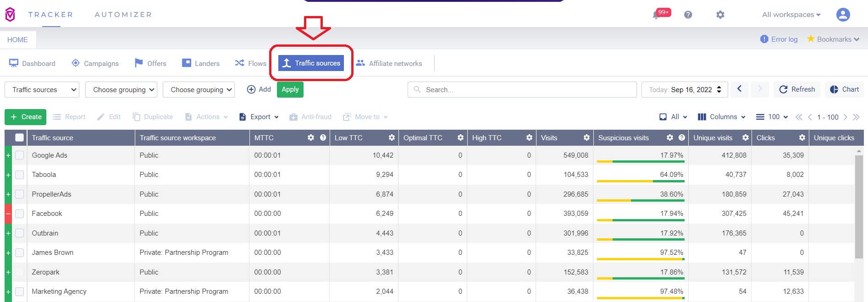
Task: Expand the Taboola row plus icon
Action: [x=8, y=175]
